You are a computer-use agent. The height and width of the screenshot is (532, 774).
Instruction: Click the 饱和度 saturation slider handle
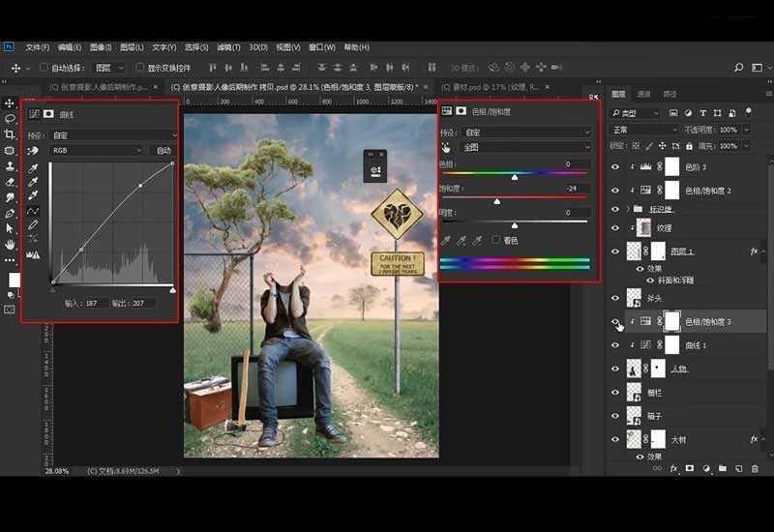496,201
